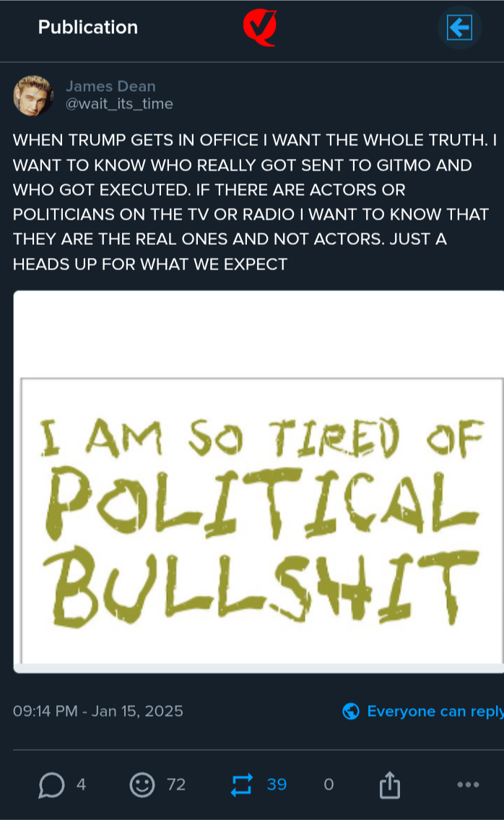React with the smiley face icon
The height and width of the screenshot is (820, 504).
[142, 785]
